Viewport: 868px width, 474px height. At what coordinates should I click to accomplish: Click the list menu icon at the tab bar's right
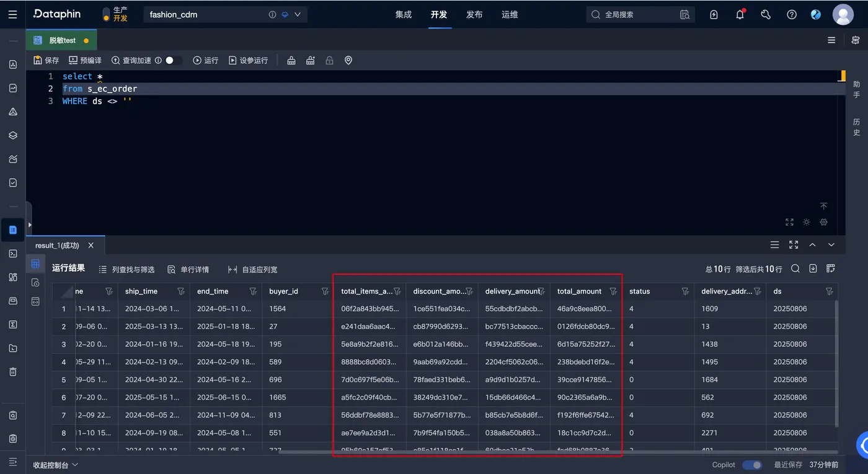tap(831, 40)
